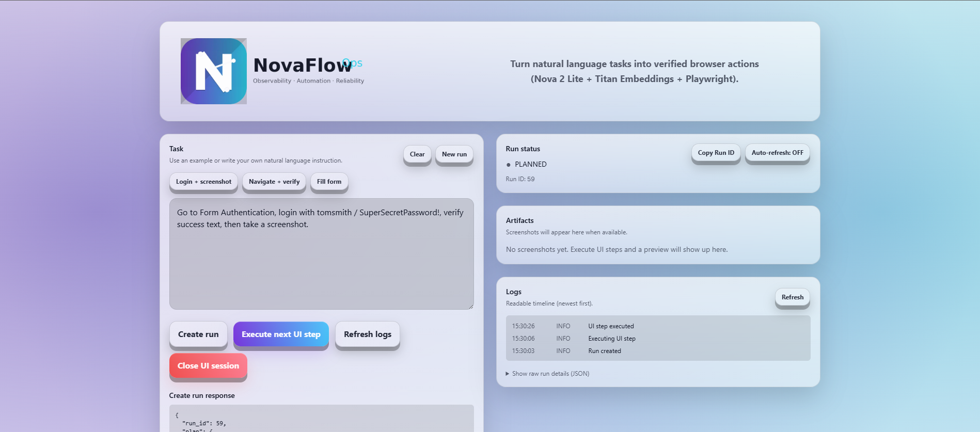Click the 15:30:26 timestamp
This screenshot has width=980, height=432.
tap(523, 326)
